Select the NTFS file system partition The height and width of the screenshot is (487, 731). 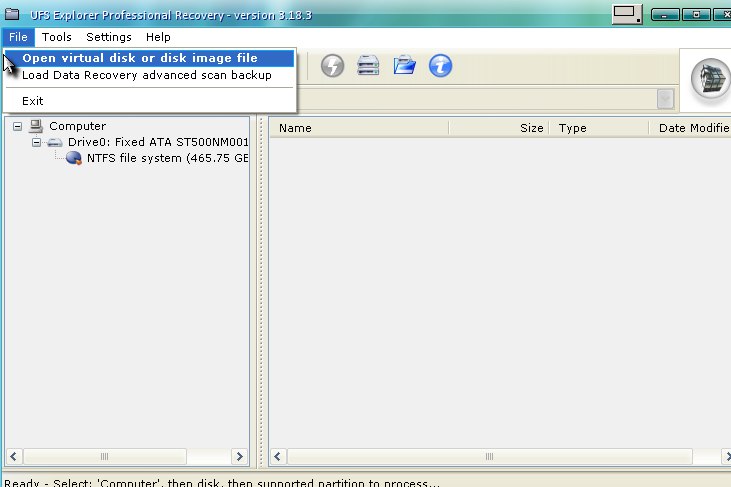[x=167, y=158]
